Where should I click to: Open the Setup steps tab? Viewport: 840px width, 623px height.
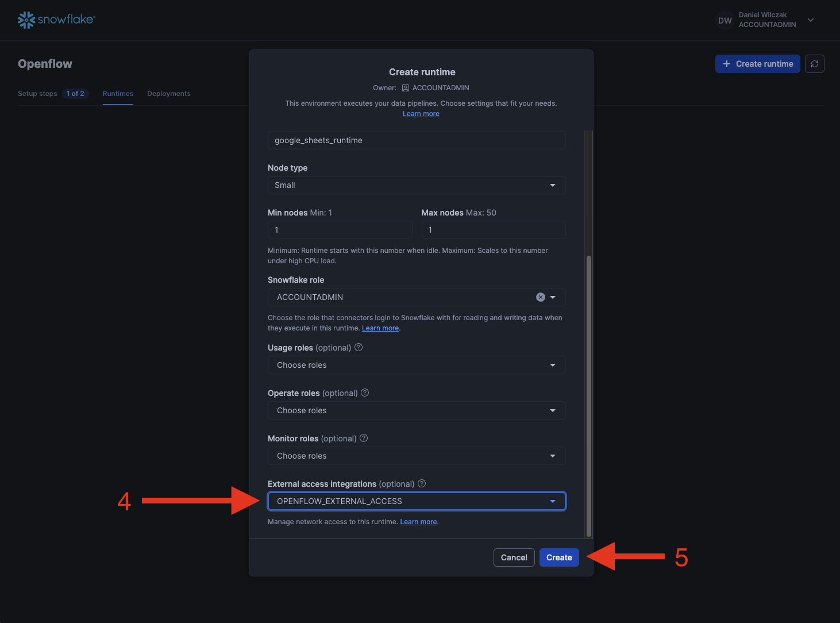37,94
